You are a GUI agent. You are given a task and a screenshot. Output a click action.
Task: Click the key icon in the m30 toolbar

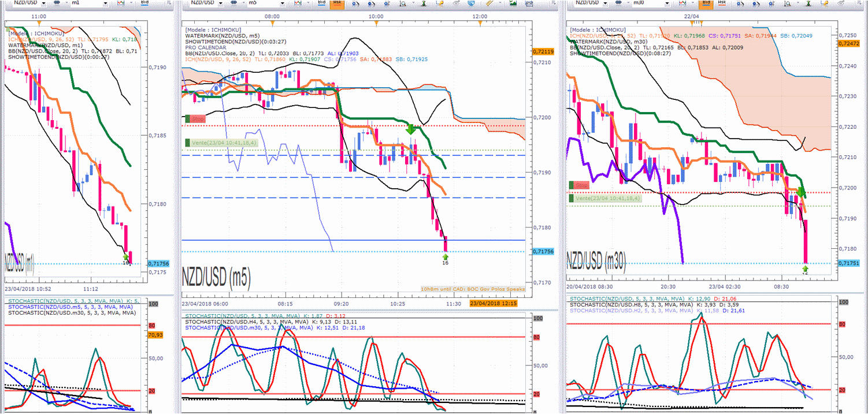click(825, 3)
